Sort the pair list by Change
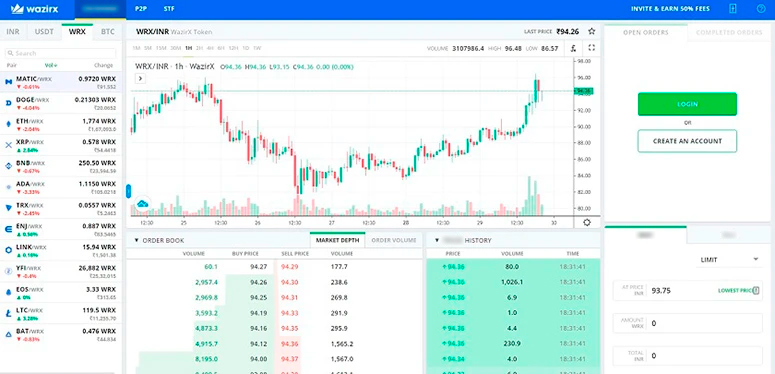This screenshot has height=374, width=775. pos(104,65)
